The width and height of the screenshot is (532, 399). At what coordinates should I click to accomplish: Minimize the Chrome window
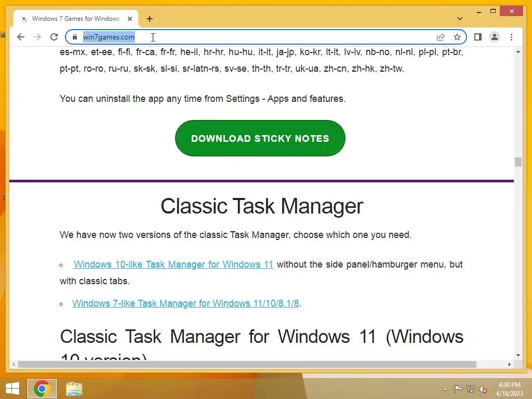pos(478,11)
